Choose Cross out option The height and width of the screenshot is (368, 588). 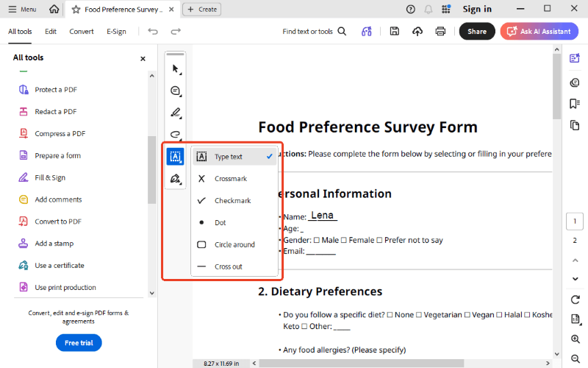[x=234, y=266]
